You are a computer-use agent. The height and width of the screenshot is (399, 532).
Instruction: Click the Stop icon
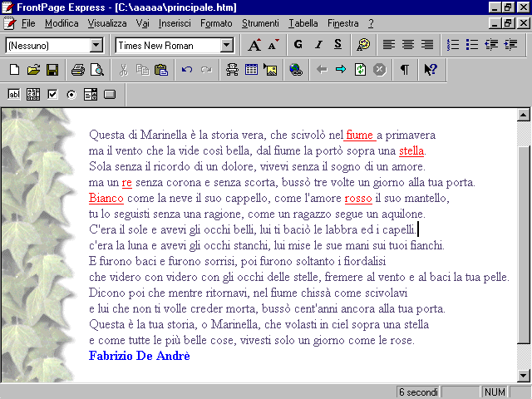point(379,70)
